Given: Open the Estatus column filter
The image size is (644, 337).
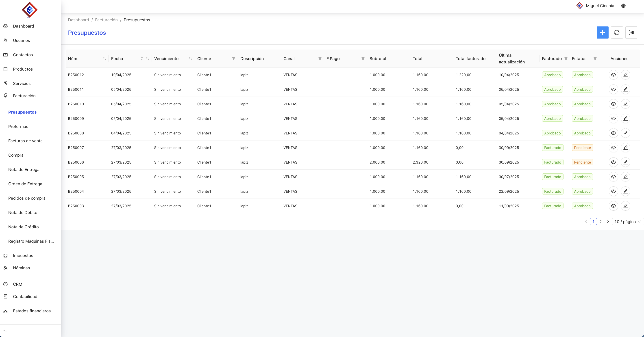Looking at the screenshot, I should [595, 58].
